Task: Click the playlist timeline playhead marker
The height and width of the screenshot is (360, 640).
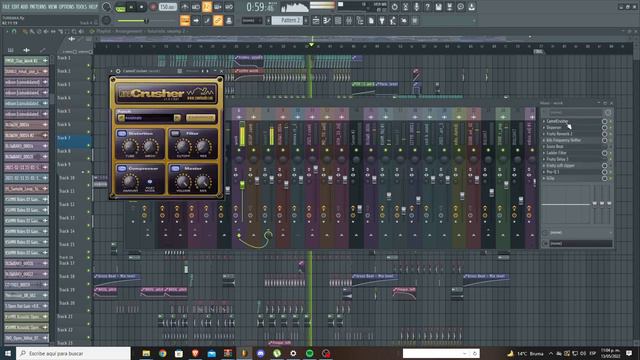Action: coord(311,44)
